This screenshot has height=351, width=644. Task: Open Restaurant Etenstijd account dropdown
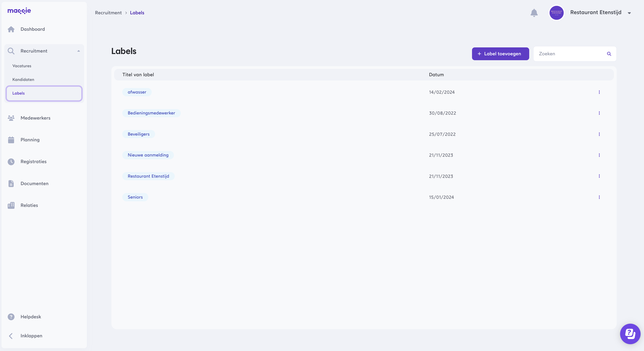[629, 13]
